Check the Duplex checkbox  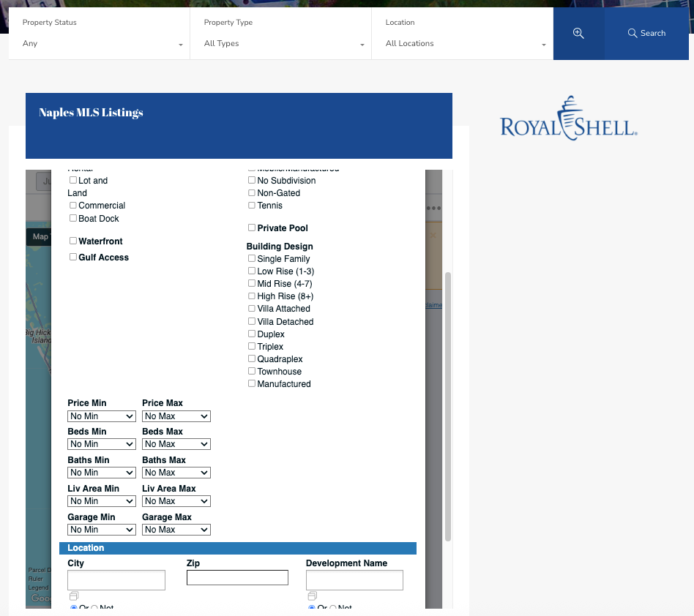[252, 334]
